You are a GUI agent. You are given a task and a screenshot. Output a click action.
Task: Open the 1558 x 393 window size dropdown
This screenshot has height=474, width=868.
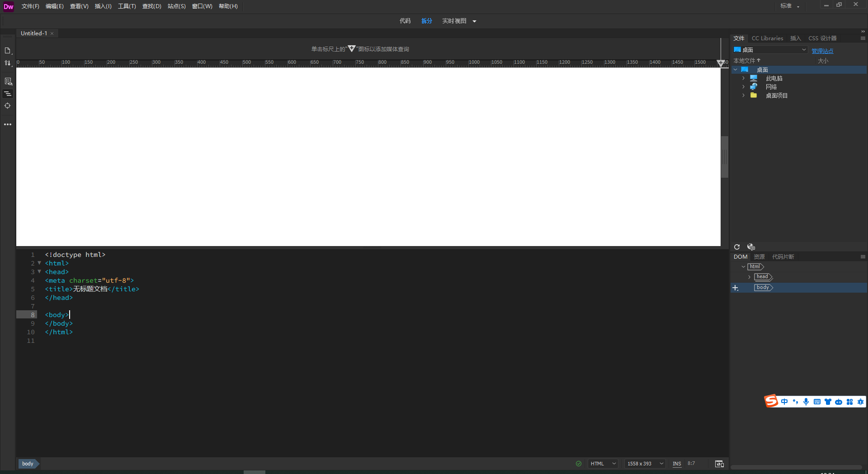645,464
